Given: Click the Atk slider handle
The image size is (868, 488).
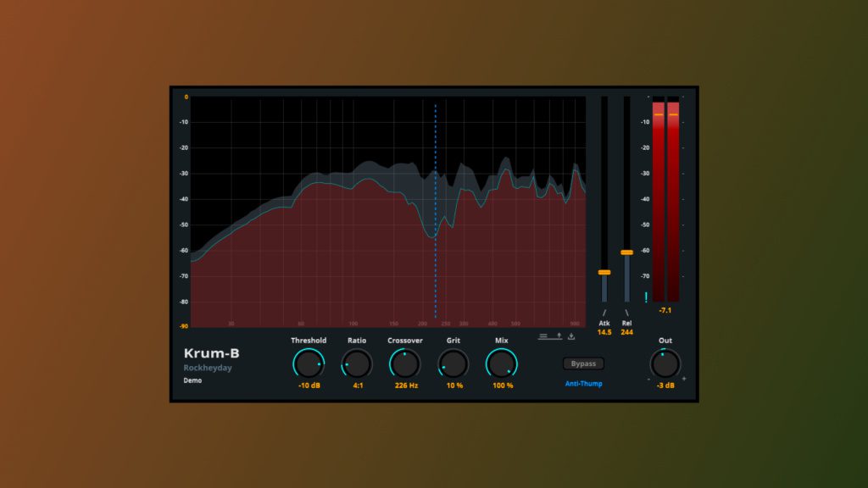Looking at the screenshot, I should coord(604,272).
